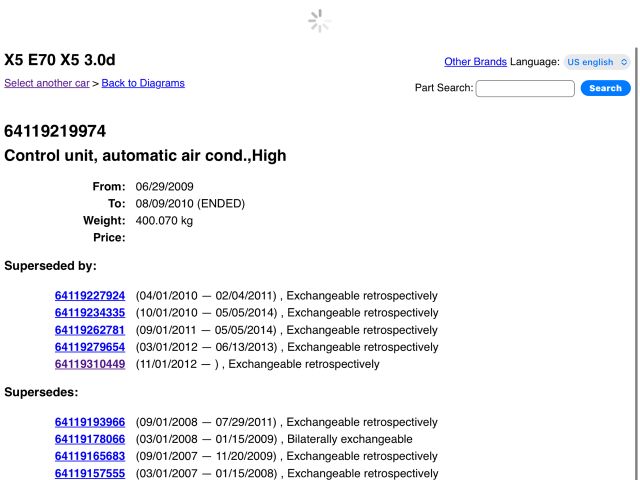Open the Language dropdown showing US english
Screen dimensions: 640x480
click(597, 62)
